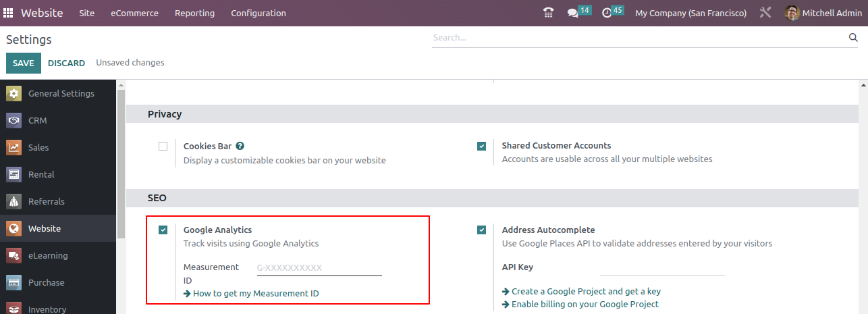This screenshot has height=314, width=868.
Task: Disable the Shared Customer Accounts checkbox
Action: click(x=481, y=146)
